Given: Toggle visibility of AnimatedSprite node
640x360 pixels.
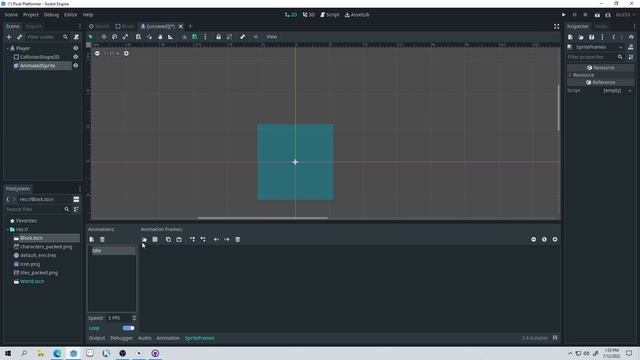Looking at the screenshot, I should pyautogui.click(x=76, y=65).
